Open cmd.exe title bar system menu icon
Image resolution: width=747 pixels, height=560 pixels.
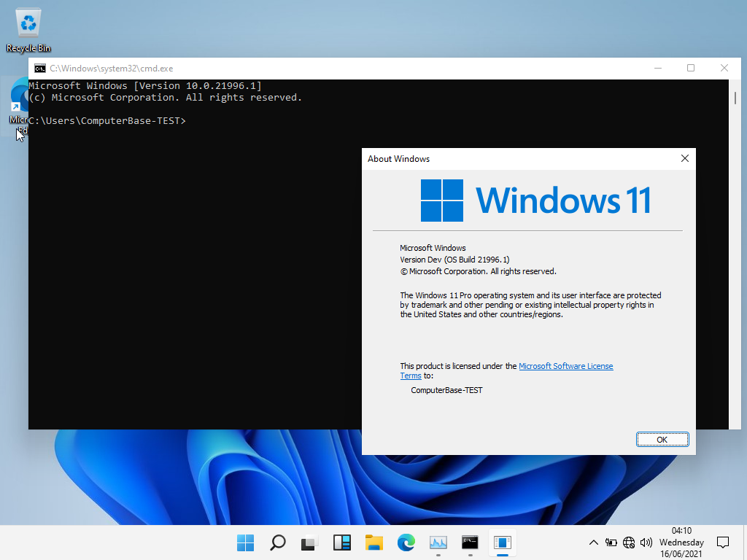point(40,69)
